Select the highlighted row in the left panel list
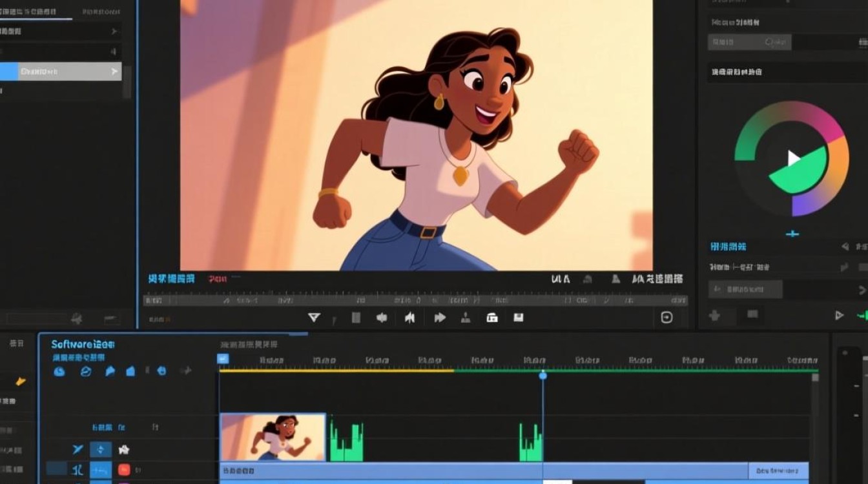Image resolution: width=868 pixels, height=484 pixels. [x=61, y=71]
